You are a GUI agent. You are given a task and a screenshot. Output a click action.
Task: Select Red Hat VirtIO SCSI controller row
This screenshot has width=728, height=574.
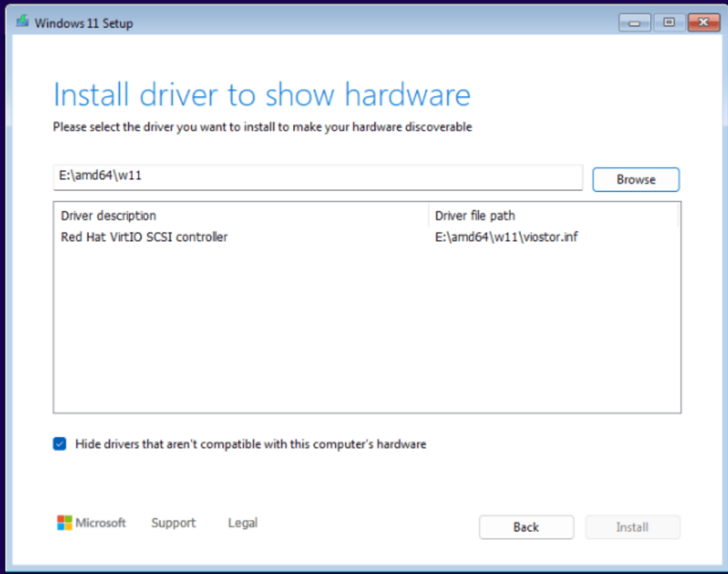click(367, 237)
